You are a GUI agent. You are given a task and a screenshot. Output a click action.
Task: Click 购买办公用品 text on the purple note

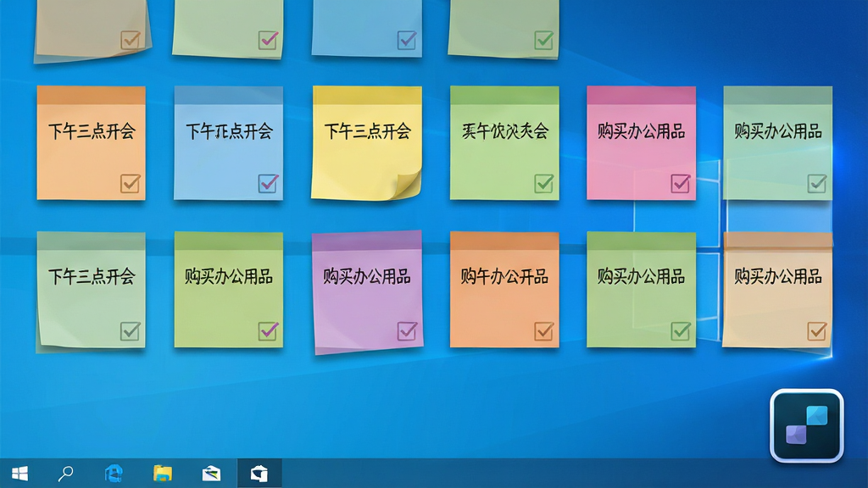pyautogui.click(x=367, y=276)
